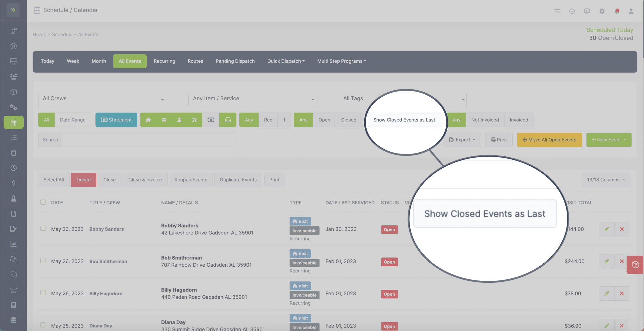Screen dimensions: 644x331
Task: Open the active calendar schedule sidebar icon
Action: (x=14, y=122)
